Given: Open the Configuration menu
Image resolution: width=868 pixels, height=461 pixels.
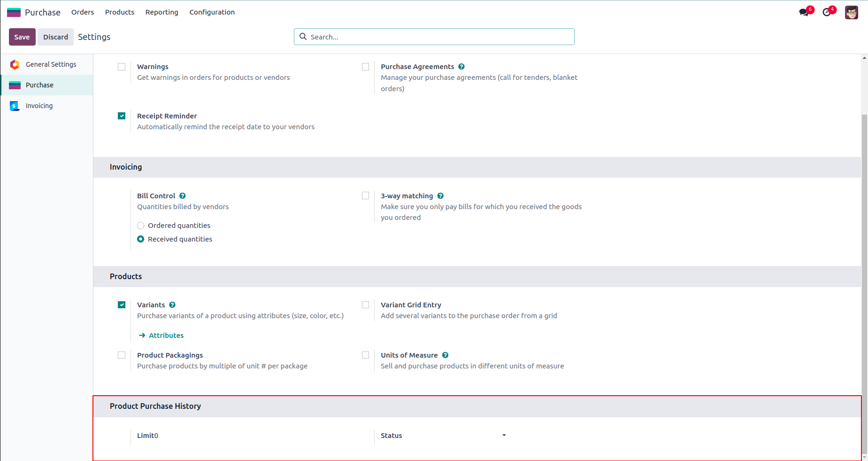Looking at the screenshot, I should (212, 12).
